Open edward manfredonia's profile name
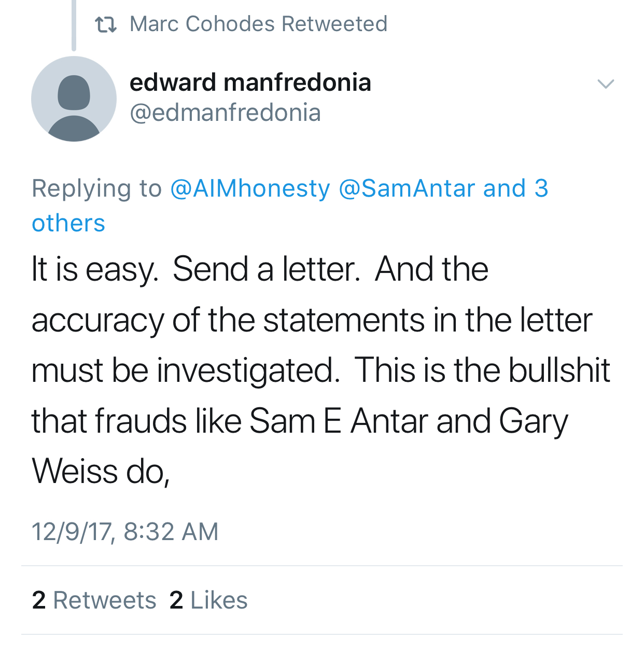This screenshot has height=648, width=644. [x=250, y=82]
